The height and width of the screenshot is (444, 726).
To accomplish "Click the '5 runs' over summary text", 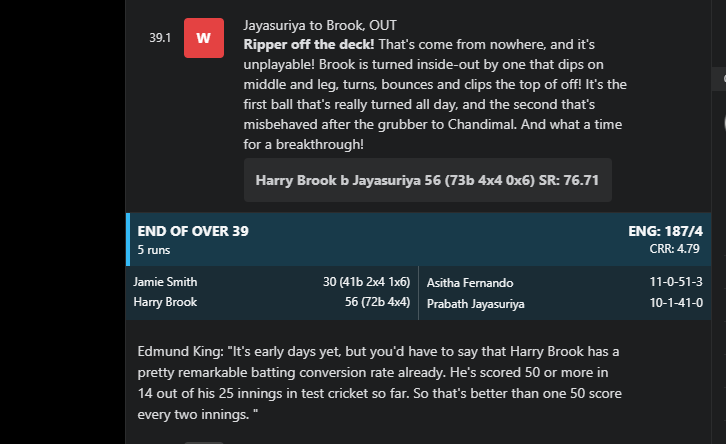I will click(154, 250).
